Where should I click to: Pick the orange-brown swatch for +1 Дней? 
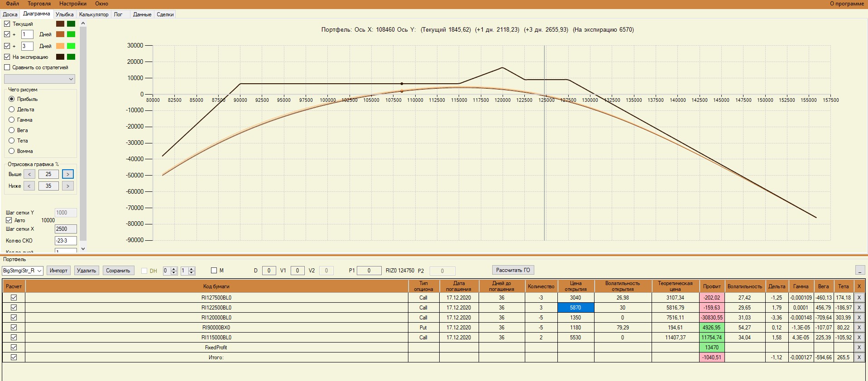pyautogui.click(x=60, y=34)
